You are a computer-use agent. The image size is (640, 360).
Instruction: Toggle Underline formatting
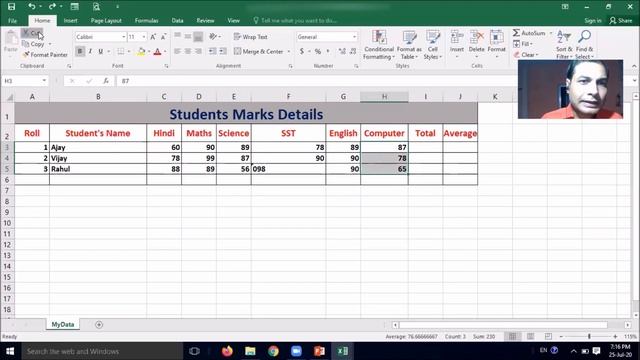(100, 51)
